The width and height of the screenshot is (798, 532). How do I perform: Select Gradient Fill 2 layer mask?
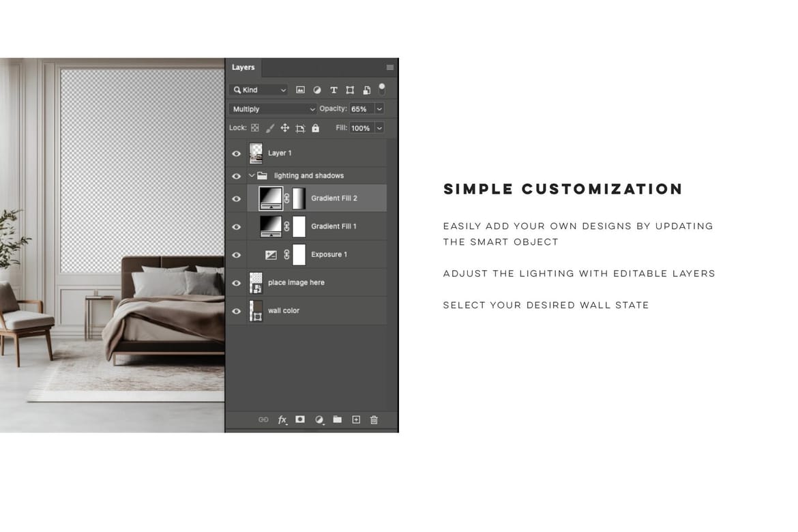click(x=299, y=198)
